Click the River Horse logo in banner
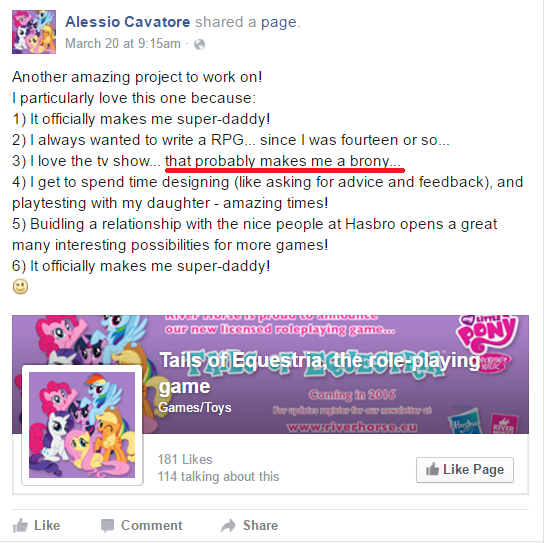 pos(505,424)
